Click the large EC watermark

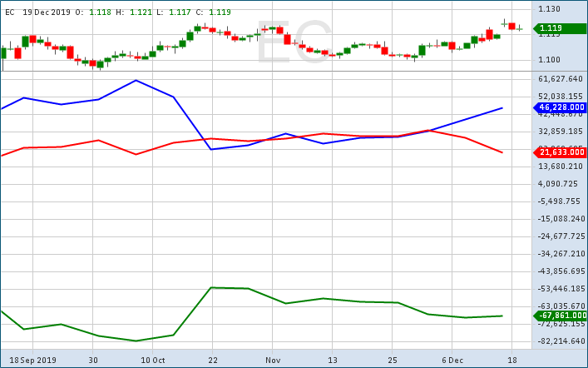(293, 43)
